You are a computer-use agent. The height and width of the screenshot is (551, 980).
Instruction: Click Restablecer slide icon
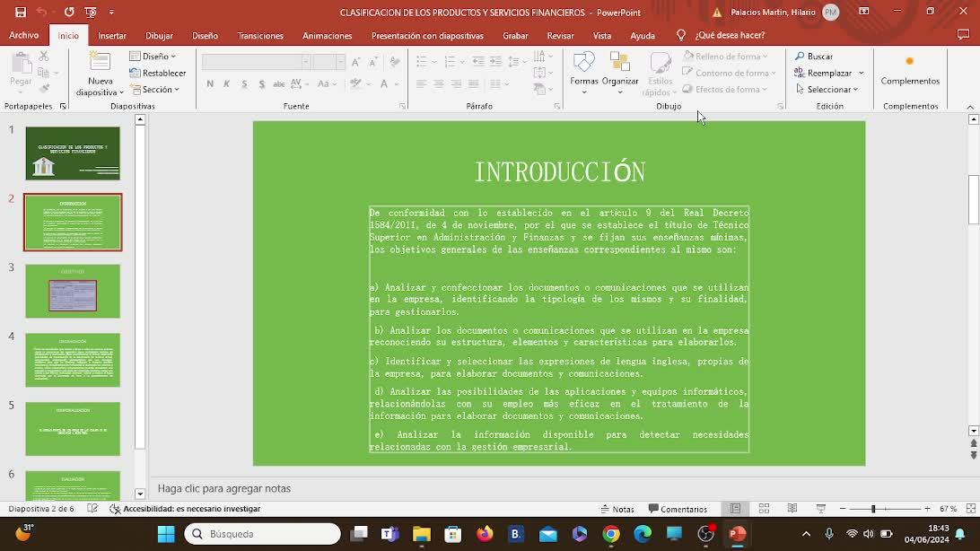pyautogui.click(x=158, y=73)
